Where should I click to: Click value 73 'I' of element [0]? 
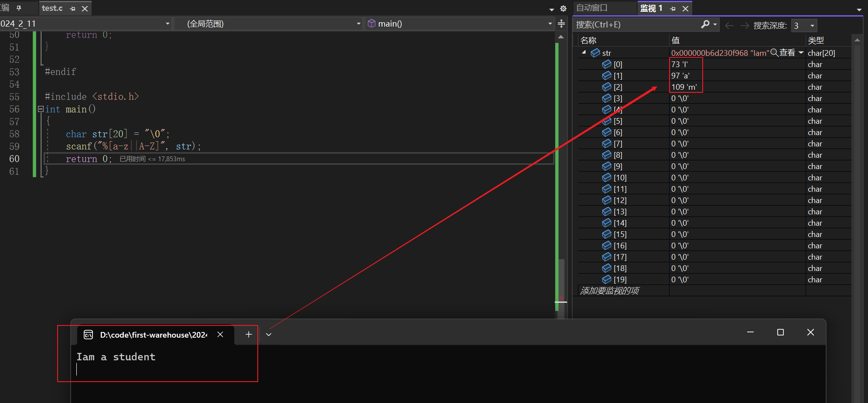click(679, 64)
